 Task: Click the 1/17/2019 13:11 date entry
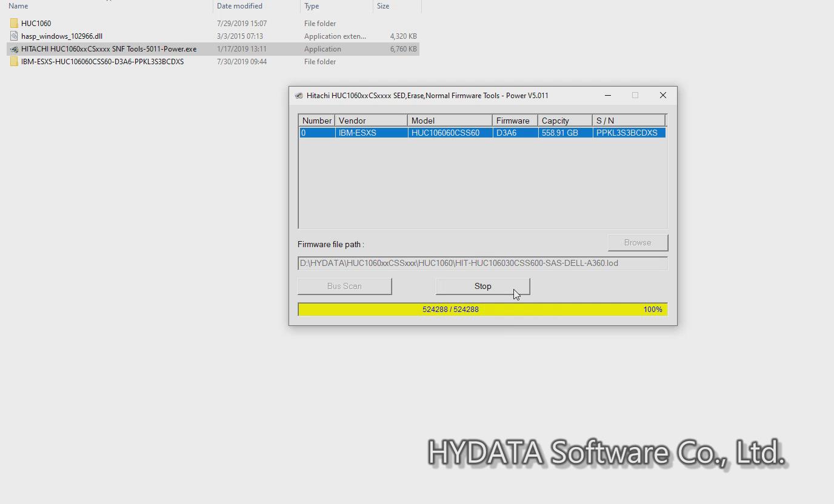(242, 49)
